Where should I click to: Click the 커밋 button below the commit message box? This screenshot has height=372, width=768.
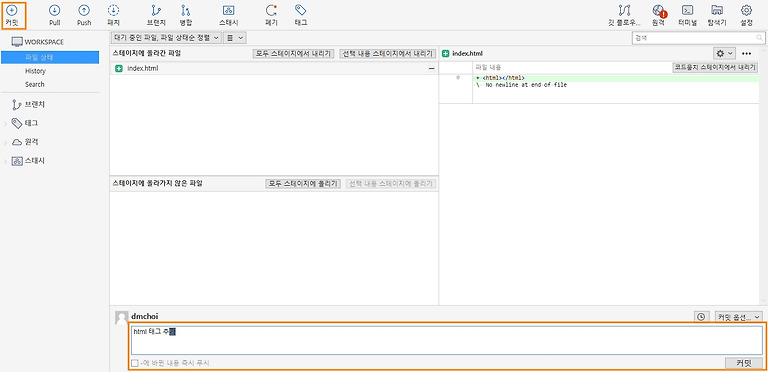pyautogui.click(x=743, y=363)
